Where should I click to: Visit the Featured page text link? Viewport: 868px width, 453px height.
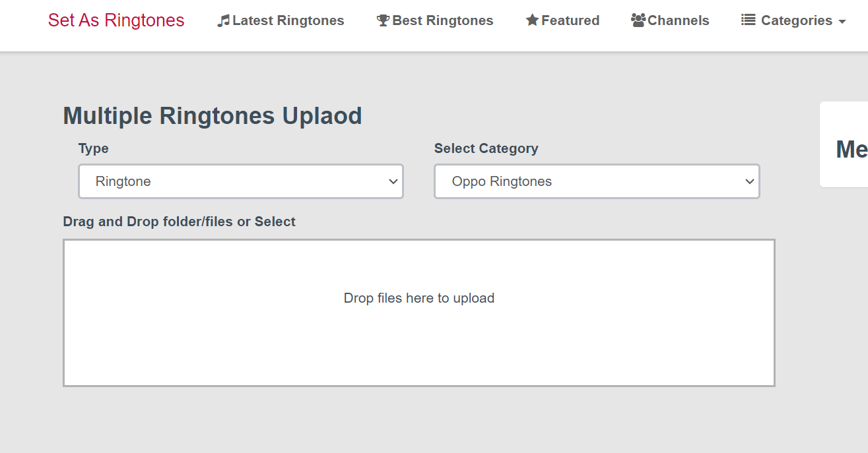(x=570, y=21)
